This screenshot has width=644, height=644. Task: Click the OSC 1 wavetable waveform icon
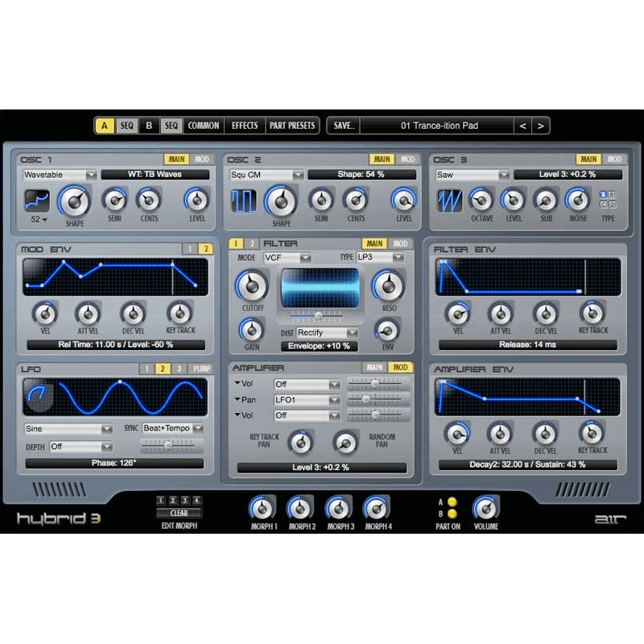(37, 200)
